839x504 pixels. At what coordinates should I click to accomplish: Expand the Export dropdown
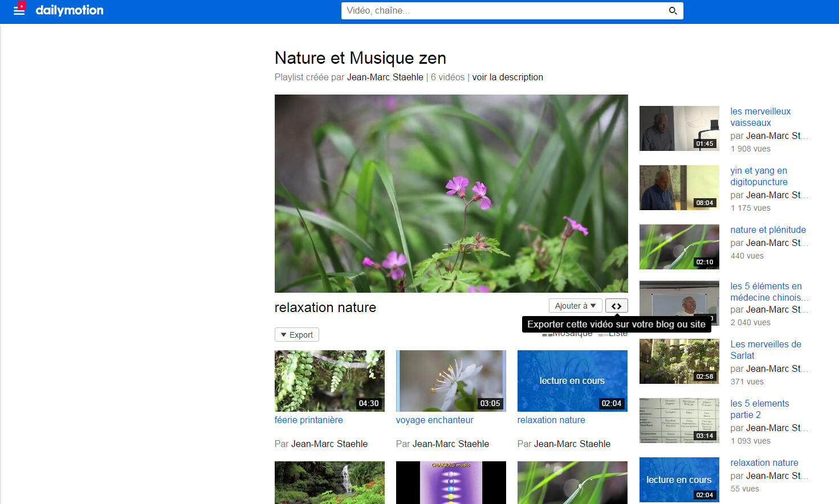coord(296,335)
